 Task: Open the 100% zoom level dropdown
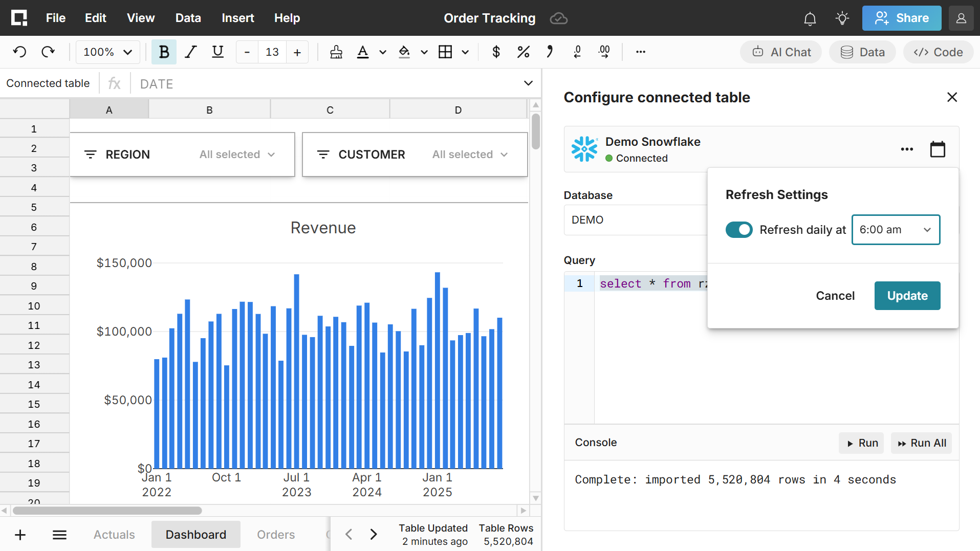pos(107,52)
